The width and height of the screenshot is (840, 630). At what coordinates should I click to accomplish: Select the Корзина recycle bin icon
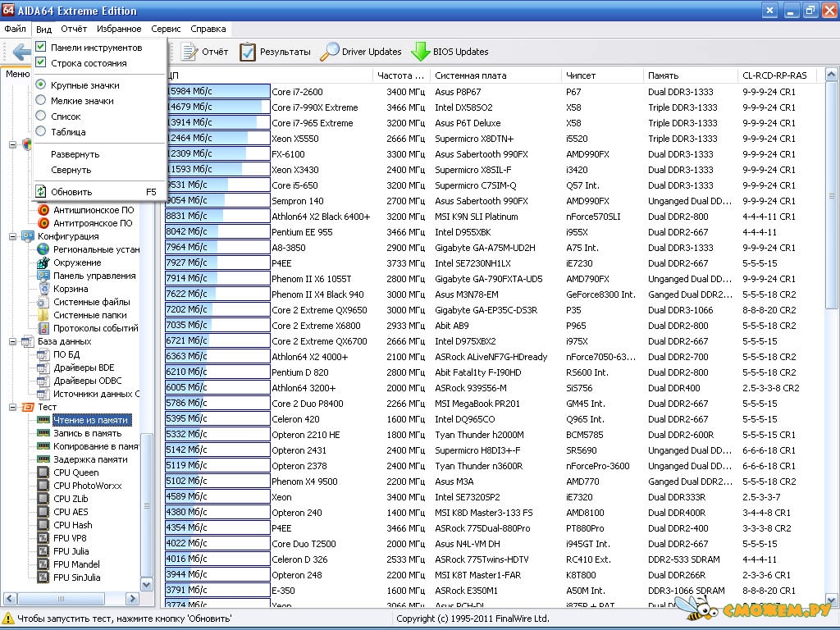click(x=43, y=289)
